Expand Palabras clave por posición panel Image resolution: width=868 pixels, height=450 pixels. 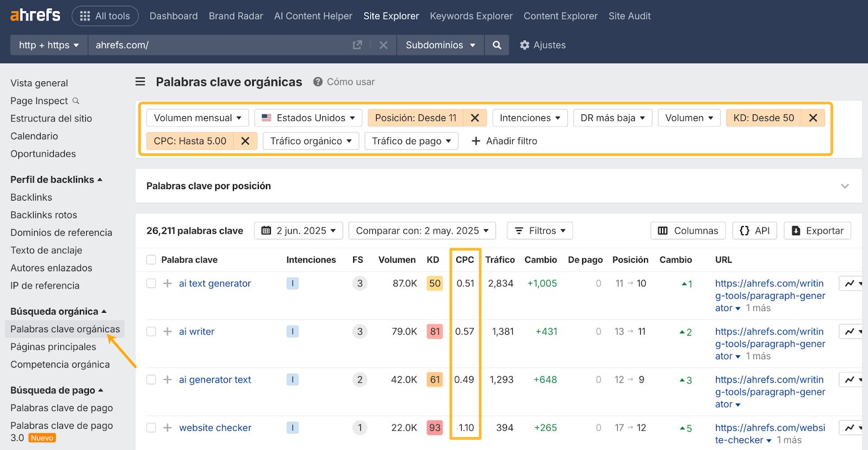(845, 186)
